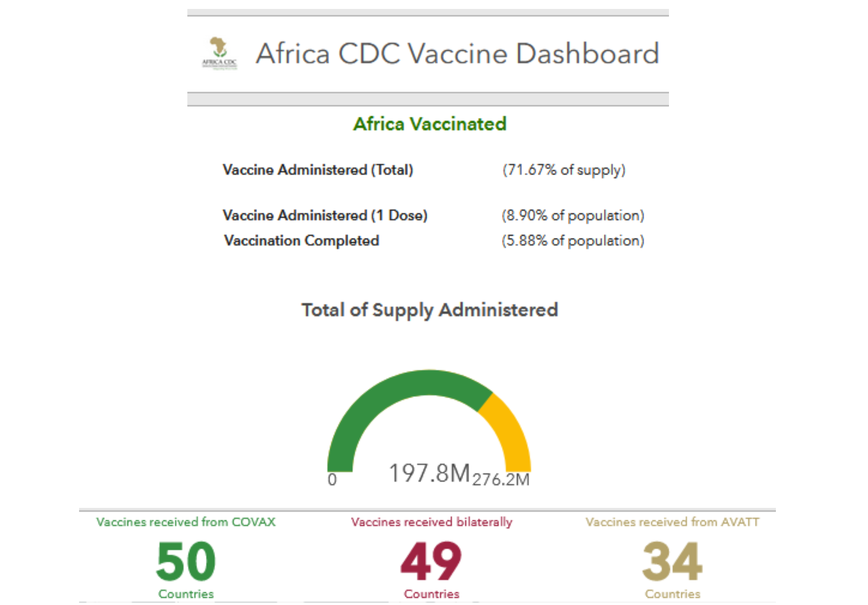This screenshot has height=605, width=868.
Task: Click Vaccine Administered (Total) label
Action: (x=318, y=170)
